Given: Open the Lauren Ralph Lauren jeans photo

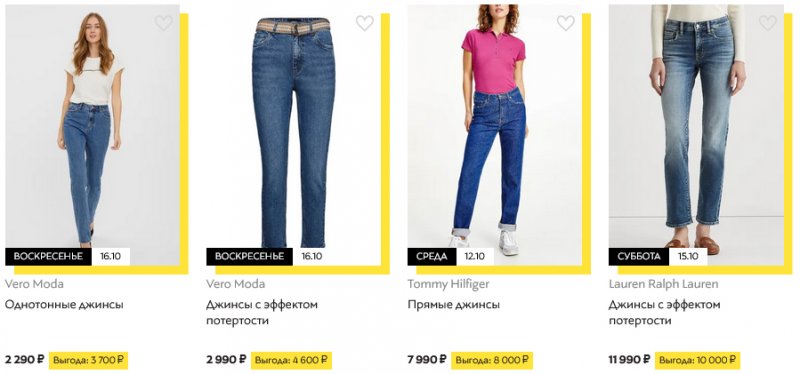Looking at the screenshot, I should (x=696, y=135).
